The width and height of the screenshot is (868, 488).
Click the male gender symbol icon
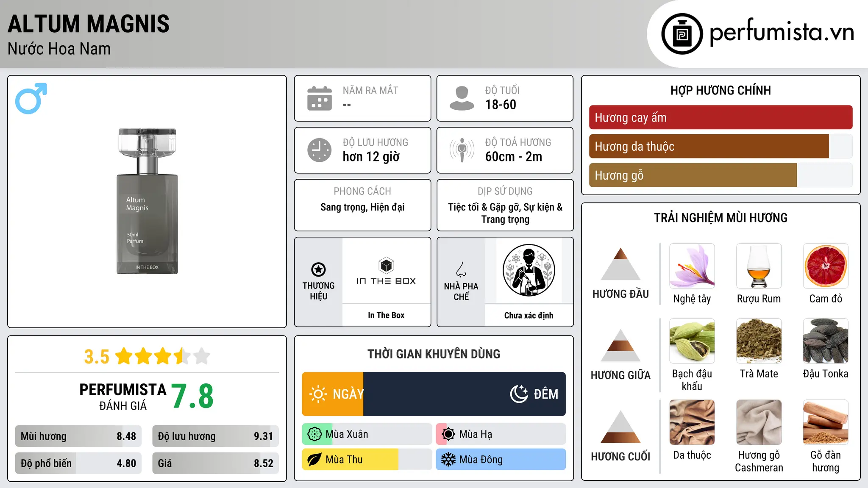click(x=31, y=98)
